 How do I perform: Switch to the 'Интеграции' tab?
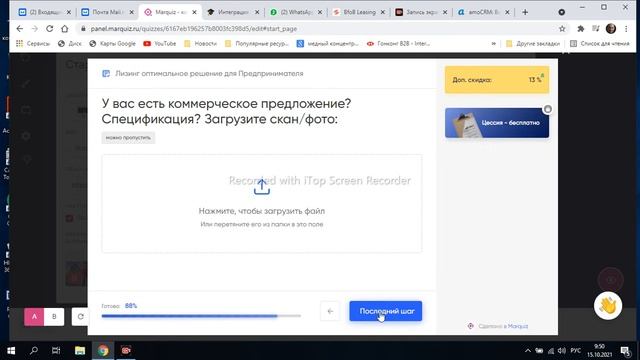coord(233,12)
